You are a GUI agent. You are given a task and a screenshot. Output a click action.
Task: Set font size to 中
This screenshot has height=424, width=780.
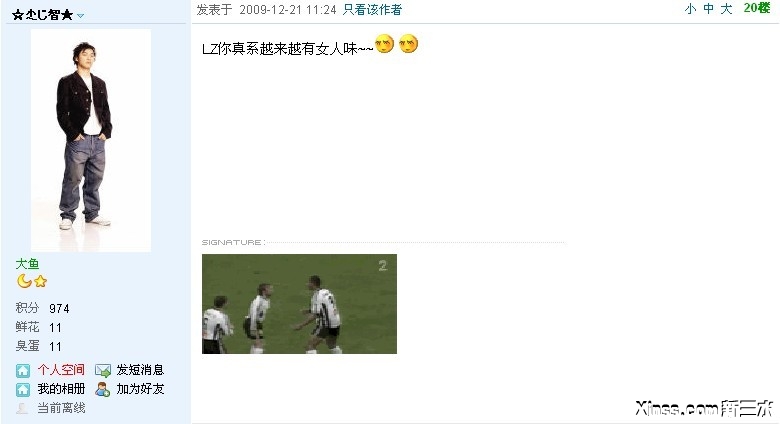(x=708, y=9)
